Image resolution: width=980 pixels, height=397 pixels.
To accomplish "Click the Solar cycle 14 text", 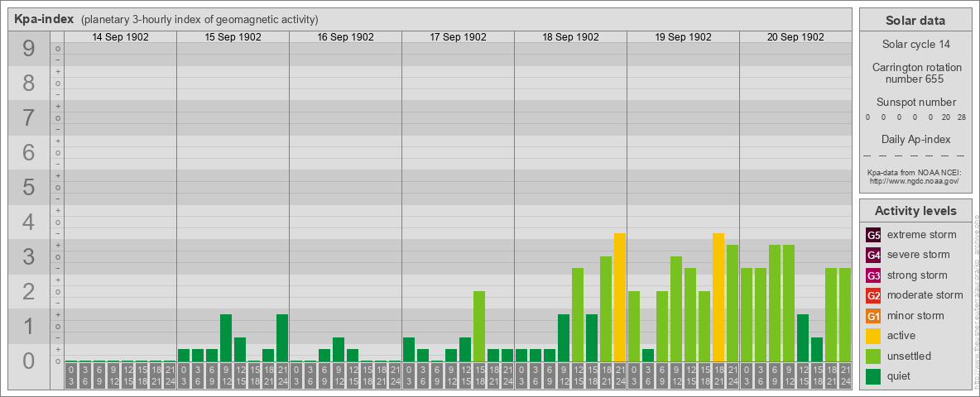I will [915, 45].
